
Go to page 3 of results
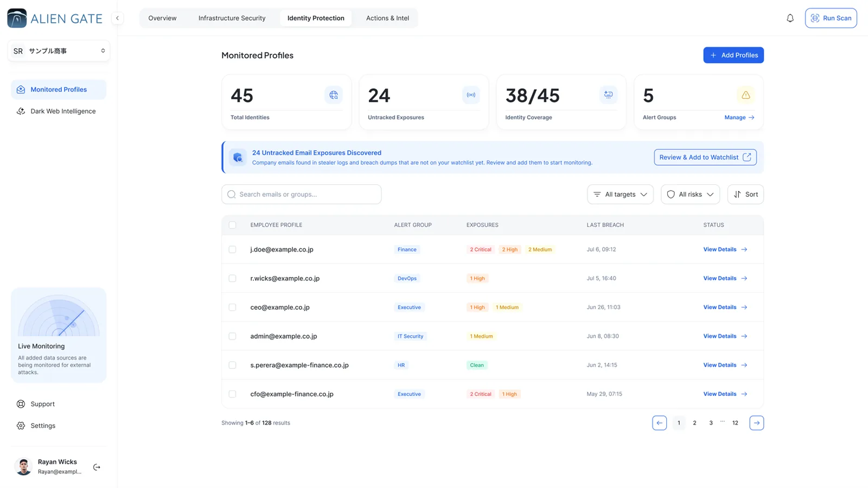pyautogui.click(x=711, y=423)
